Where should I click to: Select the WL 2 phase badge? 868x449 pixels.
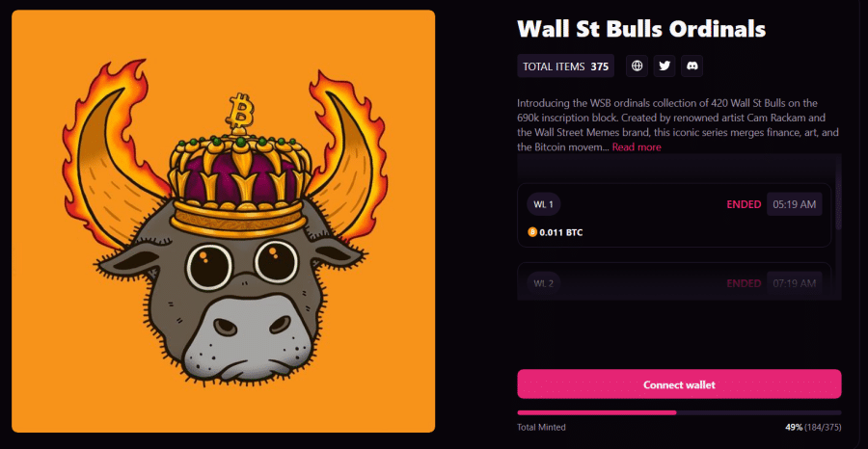pyautogui.click(x=544, y=283)
